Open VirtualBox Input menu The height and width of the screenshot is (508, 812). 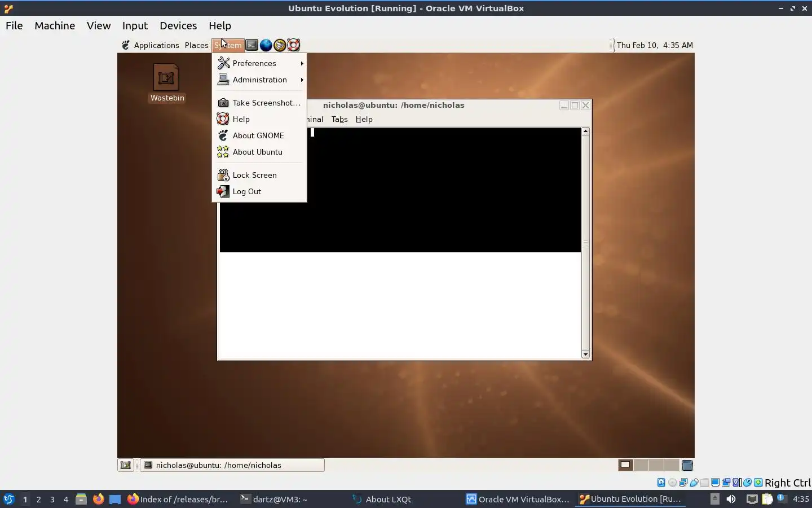pyautogui.click(x=135, y=25)
